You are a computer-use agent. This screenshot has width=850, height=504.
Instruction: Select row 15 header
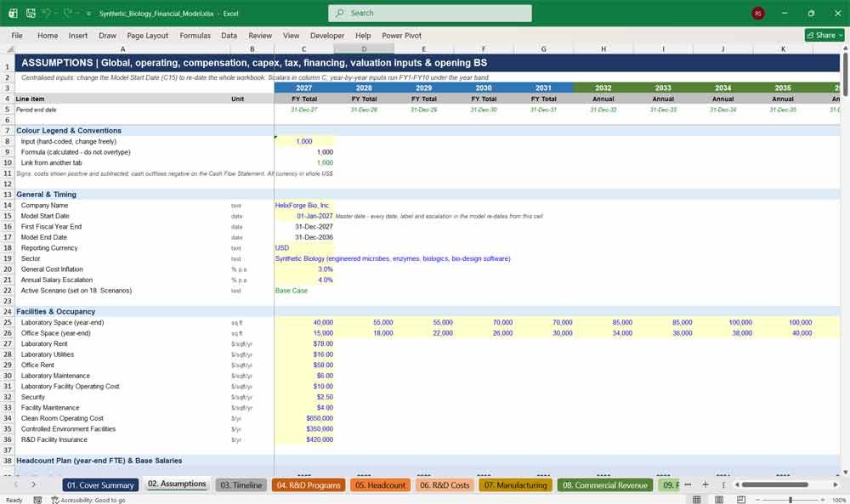click(8, 216)
